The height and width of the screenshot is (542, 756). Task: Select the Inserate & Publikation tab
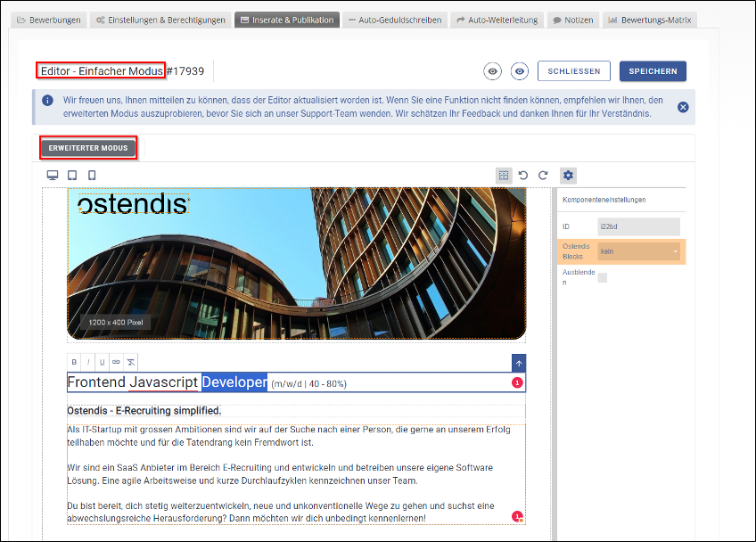(287, 20)
